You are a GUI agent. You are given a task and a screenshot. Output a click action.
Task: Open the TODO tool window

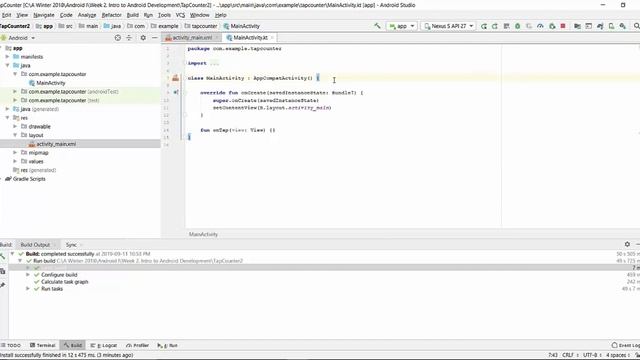click(11, 345)
